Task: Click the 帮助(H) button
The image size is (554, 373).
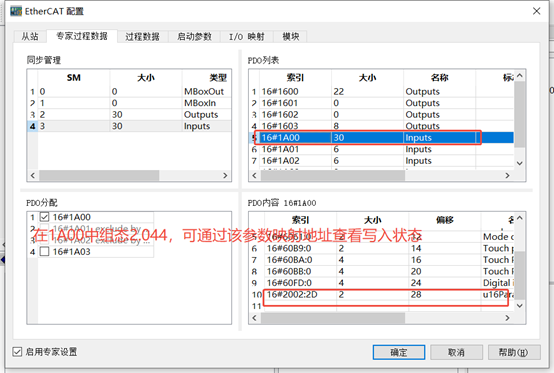Action: coord(514,352)
